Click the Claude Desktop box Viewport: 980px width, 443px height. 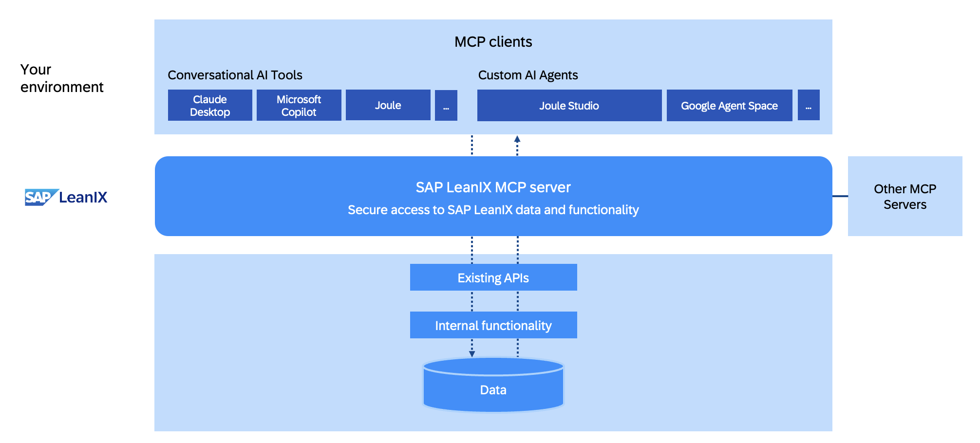(210, 105)
